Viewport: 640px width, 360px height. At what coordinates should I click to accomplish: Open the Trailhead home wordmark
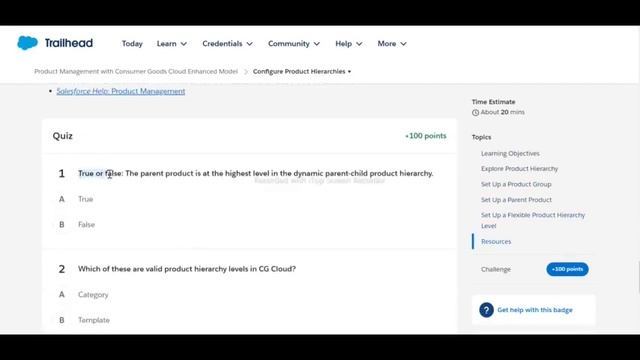tap(69, 43)
